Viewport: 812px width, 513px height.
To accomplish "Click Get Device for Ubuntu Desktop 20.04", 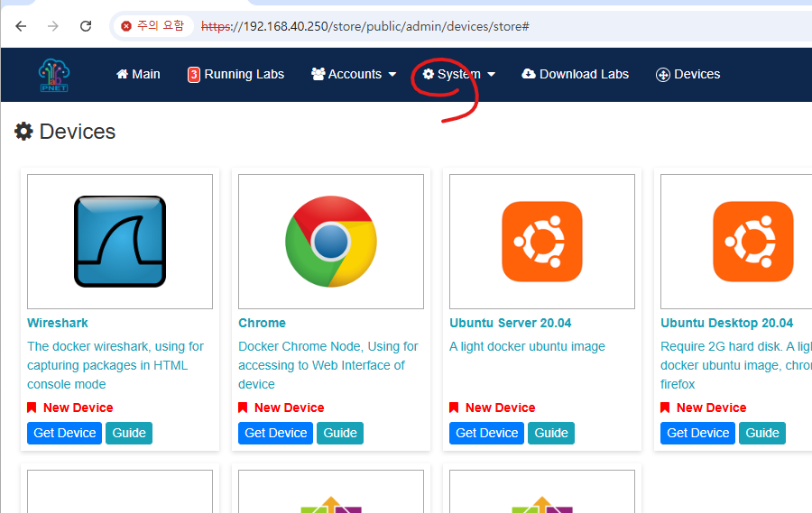I will (698, 433).
